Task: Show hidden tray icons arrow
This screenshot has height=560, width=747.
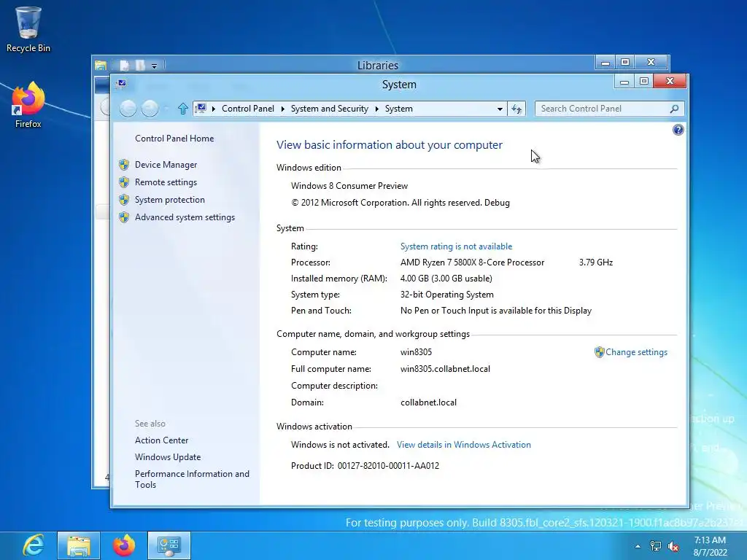Action: [x=638, y=546]
